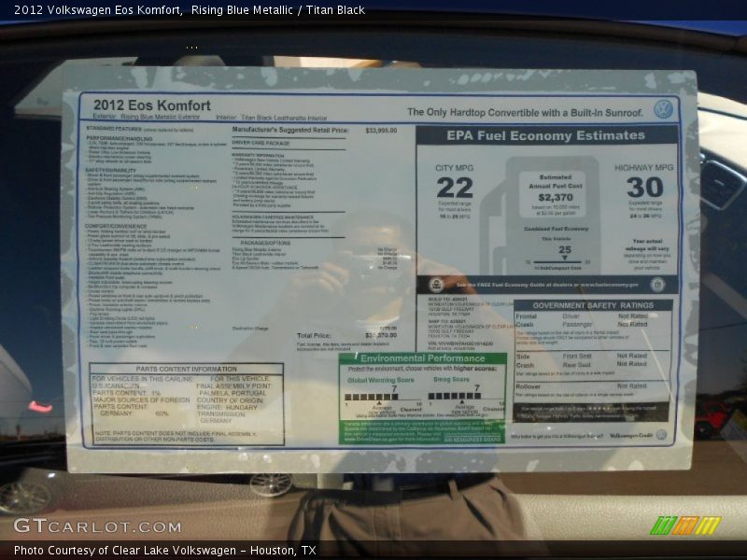This screenshot has width=747, height=560.
Task: Click the 'Smog Score' label
Action: click(x=451, y=380)
